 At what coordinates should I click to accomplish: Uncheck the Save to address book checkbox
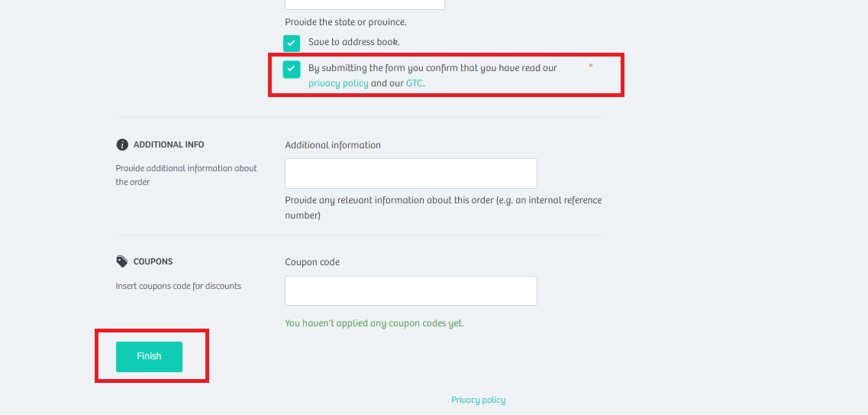pos(292,44)
